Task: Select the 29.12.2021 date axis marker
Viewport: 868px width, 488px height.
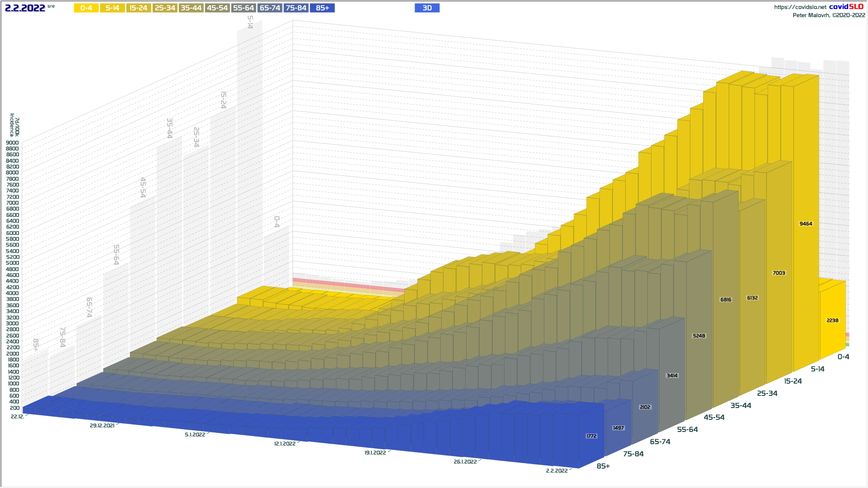Action: pyautogui.click(x=102, y=426)
